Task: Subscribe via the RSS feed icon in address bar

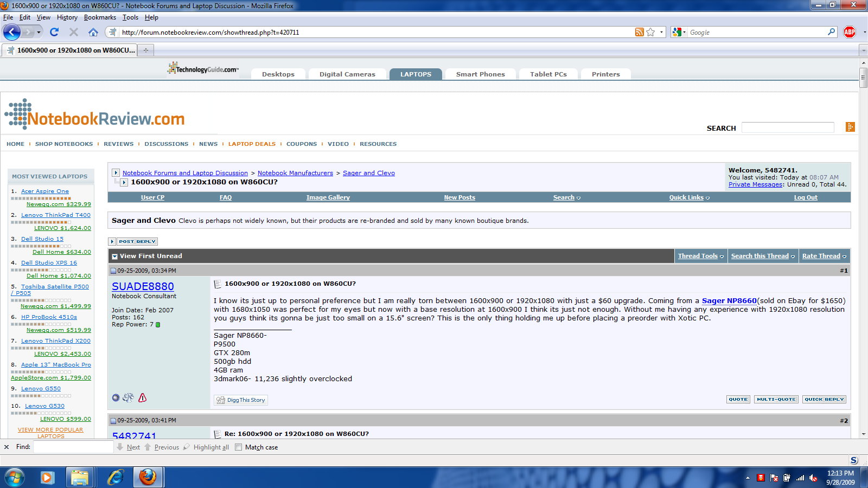Action: coord(640,32)
